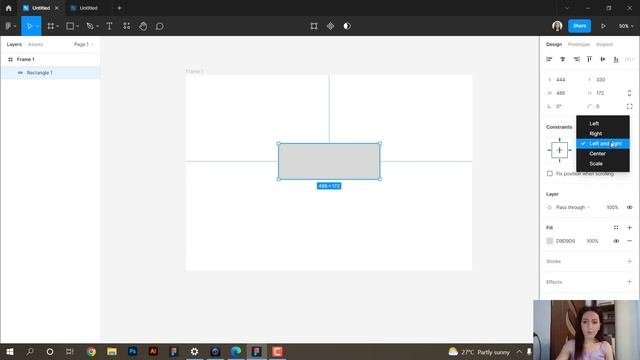Go to the Figma home tab
This screenshot has width=640, height=360.
coord(9,8)
